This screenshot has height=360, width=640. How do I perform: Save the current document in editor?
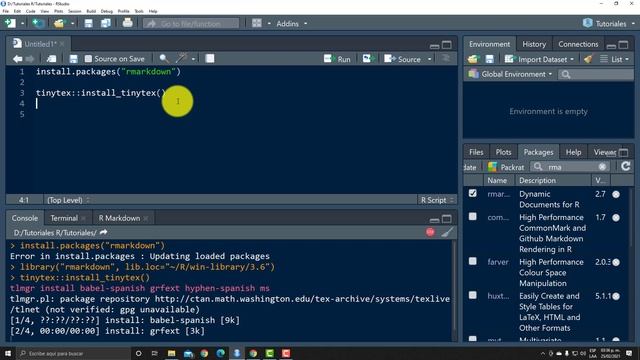[x=73, y=59]
